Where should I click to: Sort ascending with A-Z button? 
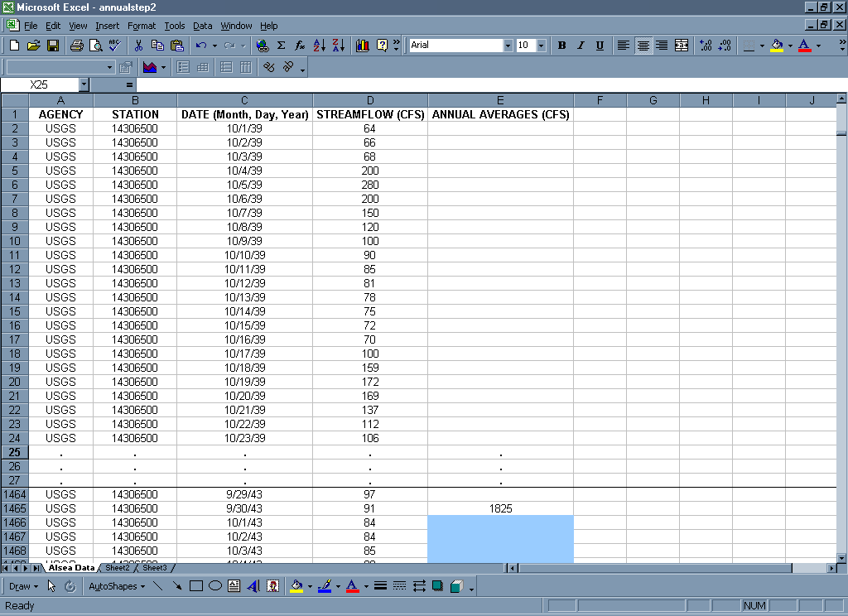(320, 46)
